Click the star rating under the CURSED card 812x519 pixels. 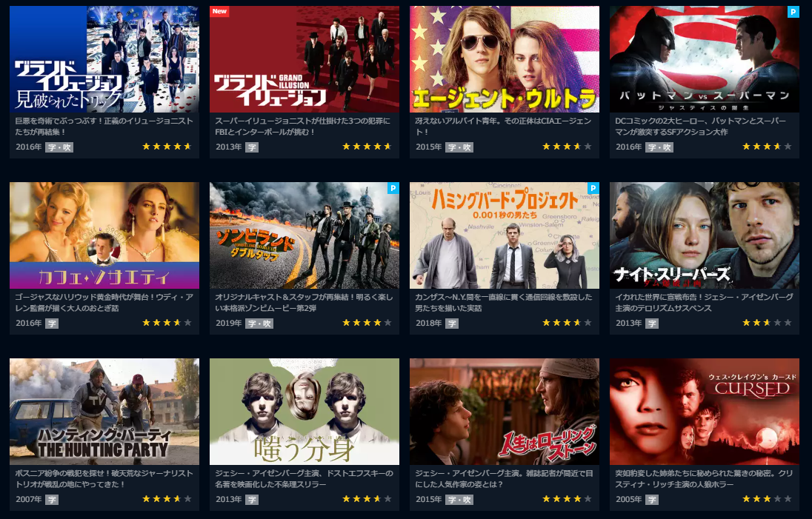point(767,499)
